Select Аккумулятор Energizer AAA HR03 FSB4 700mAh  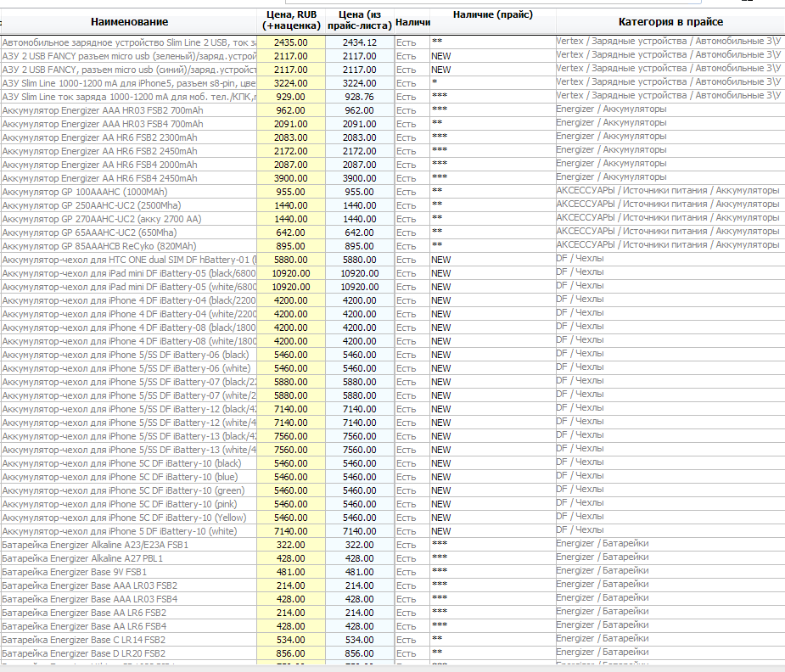point(129,124)
